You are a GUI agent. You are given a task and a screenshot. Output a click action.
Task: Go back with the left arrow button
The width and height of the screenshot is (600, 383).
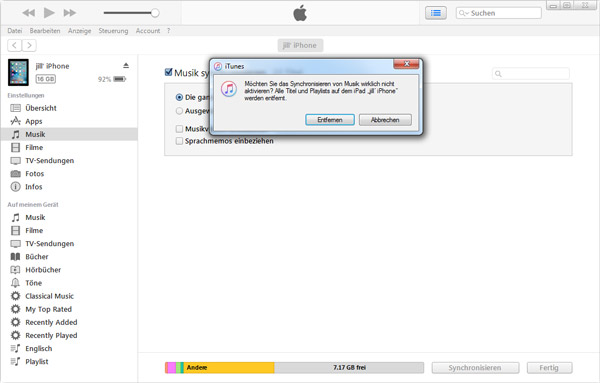[x=15, y=46]
